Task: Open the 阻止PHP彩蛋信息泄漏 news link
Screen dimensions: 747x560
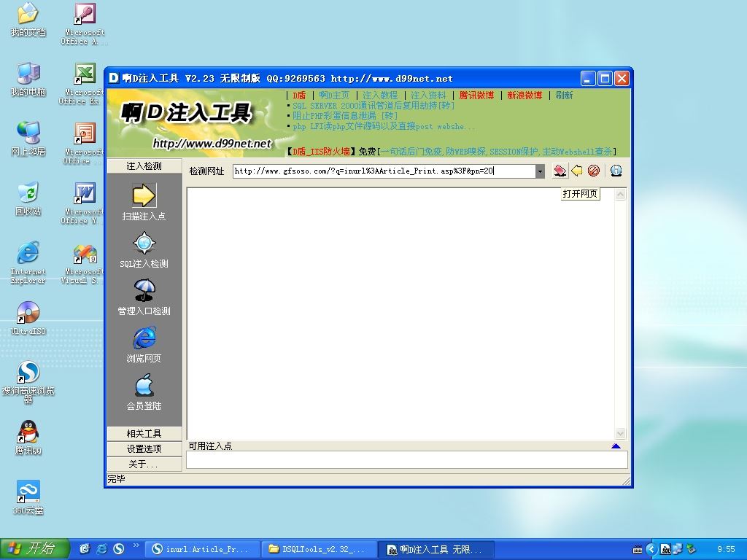Action: tap(345, 116)
